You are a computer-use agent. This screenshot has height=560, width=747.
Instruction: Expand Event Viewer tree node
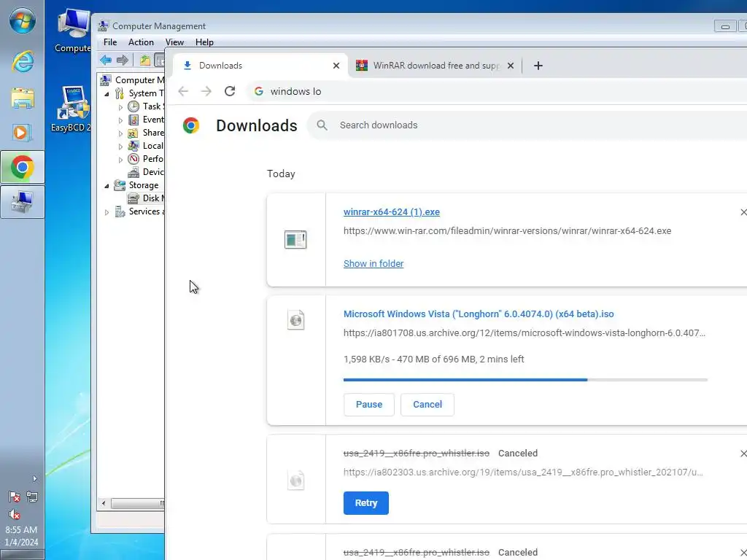(x=120, y=120)
